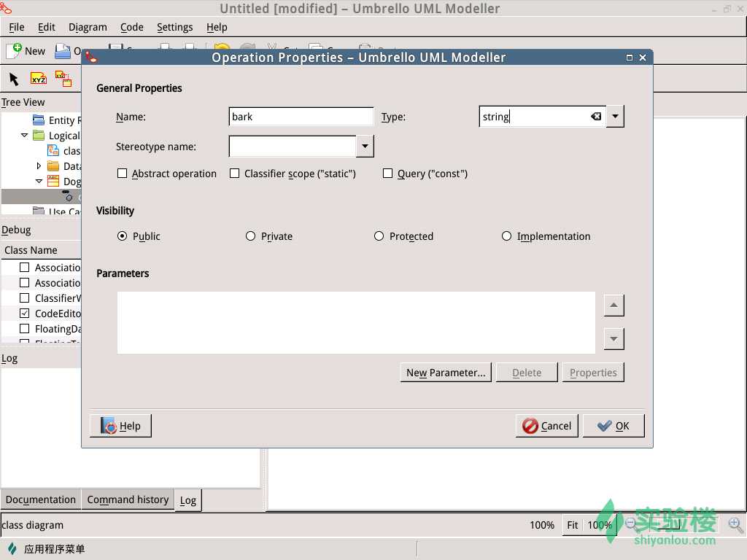
Task: Open the Help menu in menu bar
Action: point(217,27)
